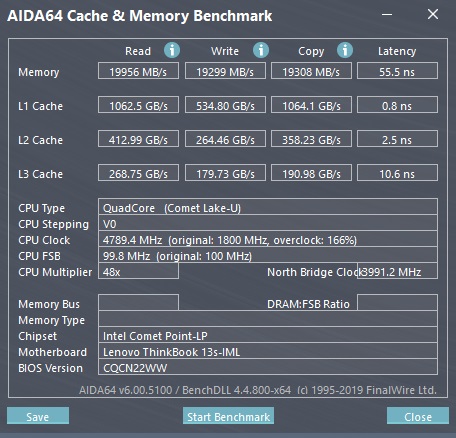Viewport: 456px width, 438px height.
Task: Click the CPU Multiplier 48x field
Action: (138, 271)
